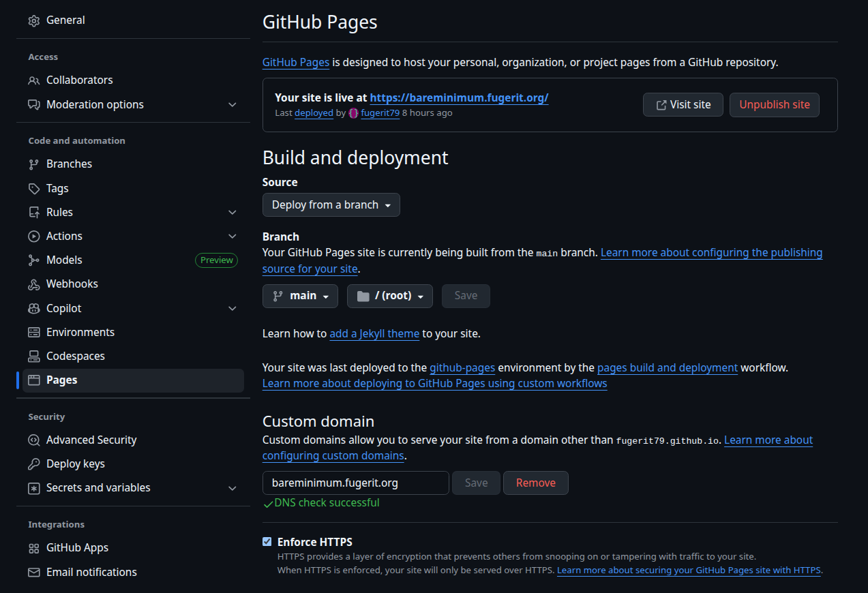Viewport: 868px width, 593px height.
Task: Disable the Enforce HTTPS checkbox
Action: click(267, 541)
